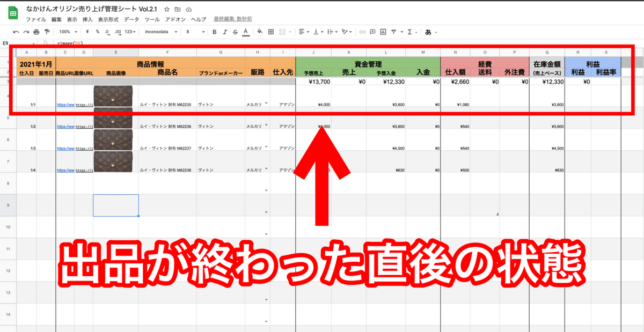Open 商品URL link in row 1/3
The height and width of the screenshot is (332, 644).
(x=65, y=148)
